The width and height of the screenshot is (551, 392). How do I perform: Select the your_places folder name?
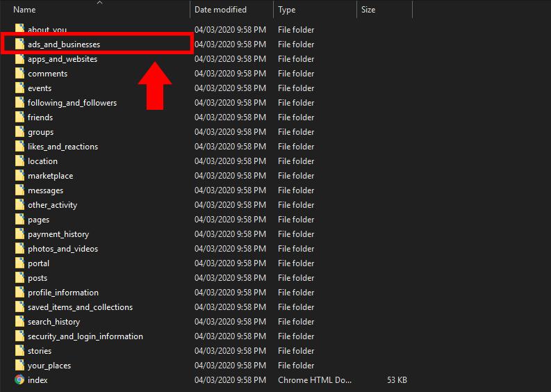point(49,366)
